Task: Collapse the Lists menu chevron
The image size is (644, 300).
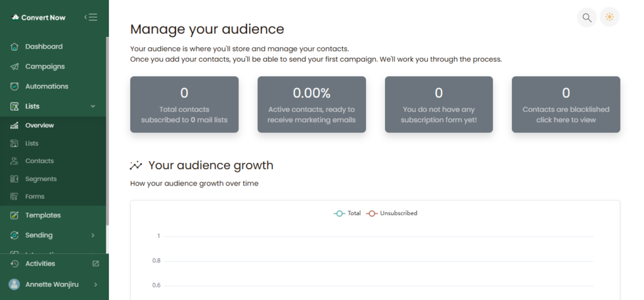Action: 93,106
